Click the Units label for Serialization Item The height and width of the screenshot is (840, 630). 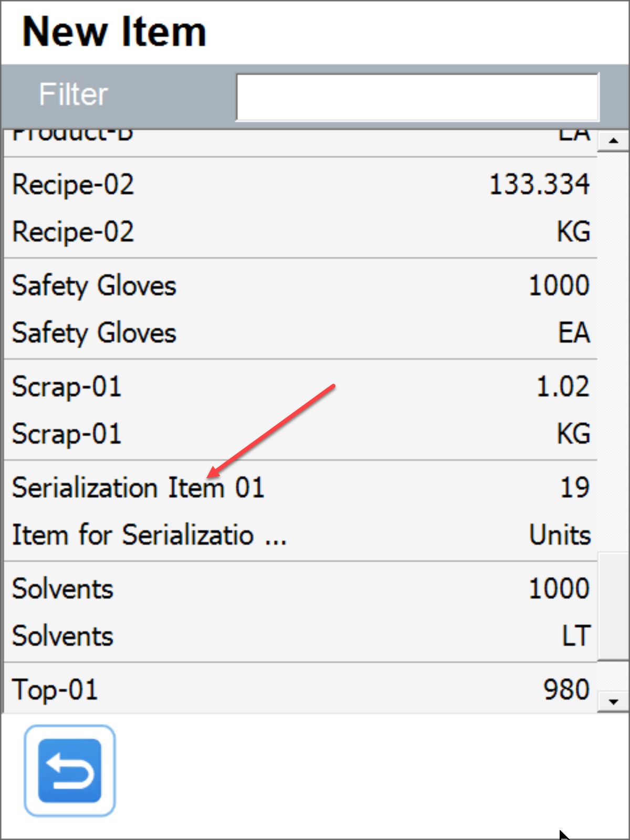(560, 535)
